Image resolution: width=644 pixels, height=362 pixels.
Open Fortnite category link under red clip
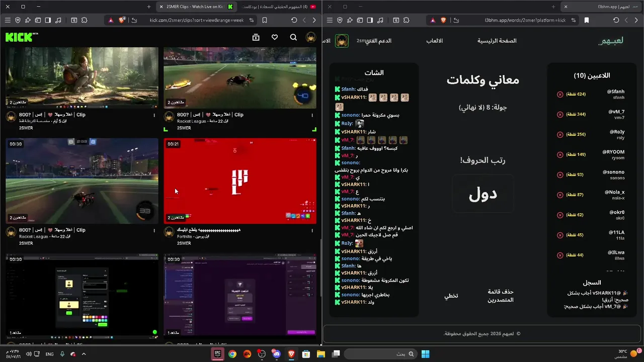(x=186, y=236)
